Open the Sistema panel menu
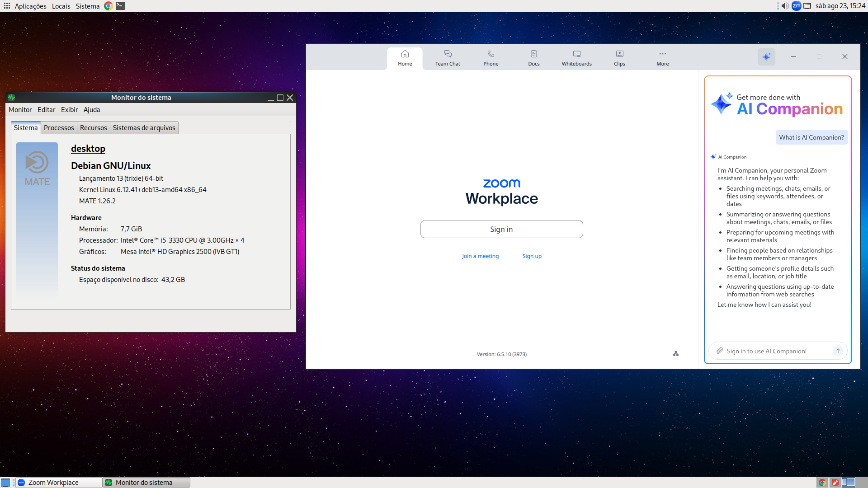Viewport: 868px width, 488px height. (88, 6)
